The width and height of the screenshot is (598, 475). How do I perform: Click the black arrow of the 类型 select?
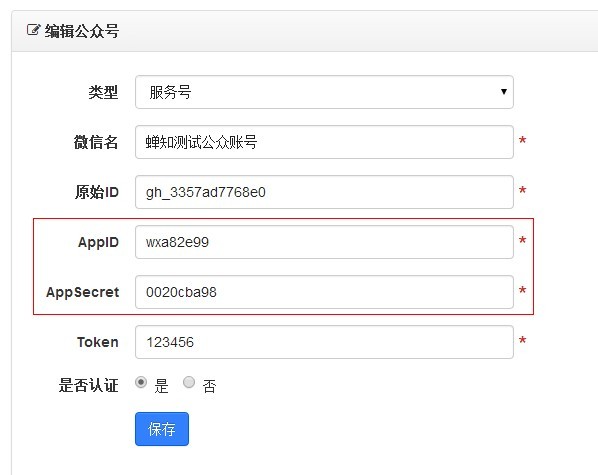tap(504, 92)
